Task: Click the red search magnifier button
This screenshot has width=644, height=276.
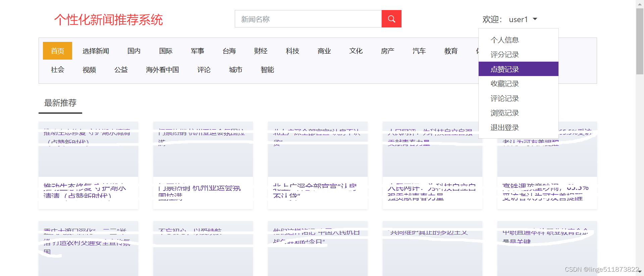Action: [391, 19]
